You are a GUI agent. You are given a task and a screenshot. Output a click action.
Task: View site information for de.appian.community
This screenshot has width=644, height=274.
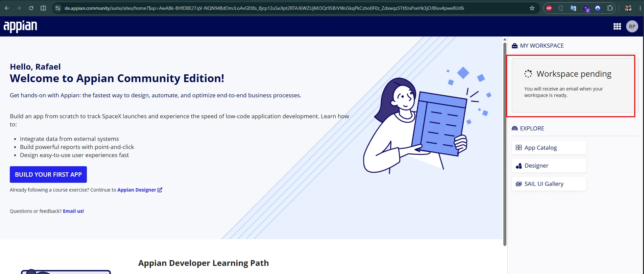pyautogui.click(x=58, y=8)
